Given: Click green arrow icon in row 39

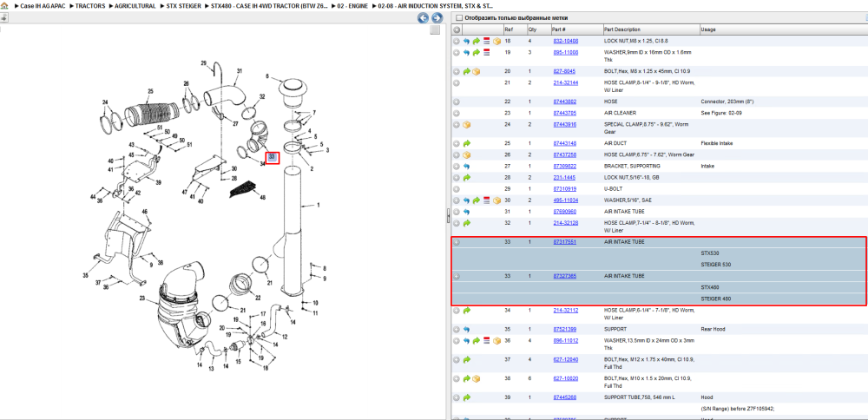Looking at the screenshot, I should tap(466, 397).
